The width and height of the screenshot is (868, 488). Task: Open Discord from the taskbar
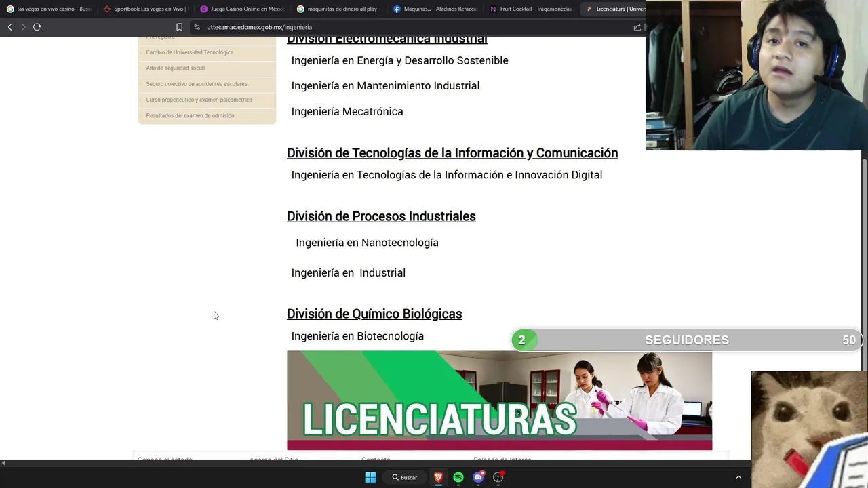point(478,477)
